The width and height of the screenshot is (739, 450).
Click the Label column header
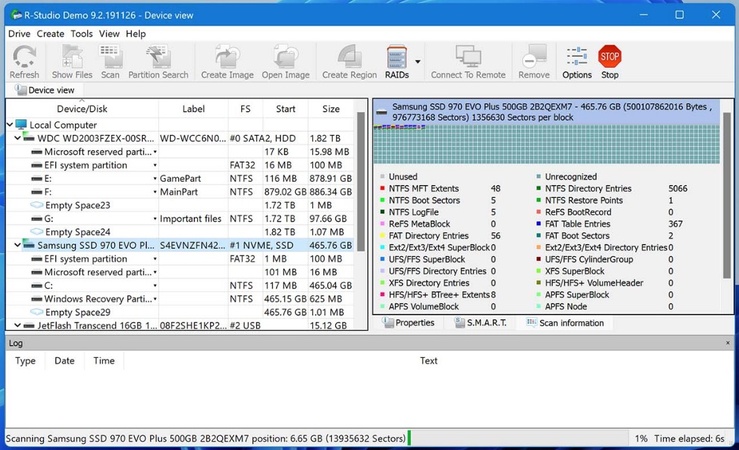coord(193,109)
